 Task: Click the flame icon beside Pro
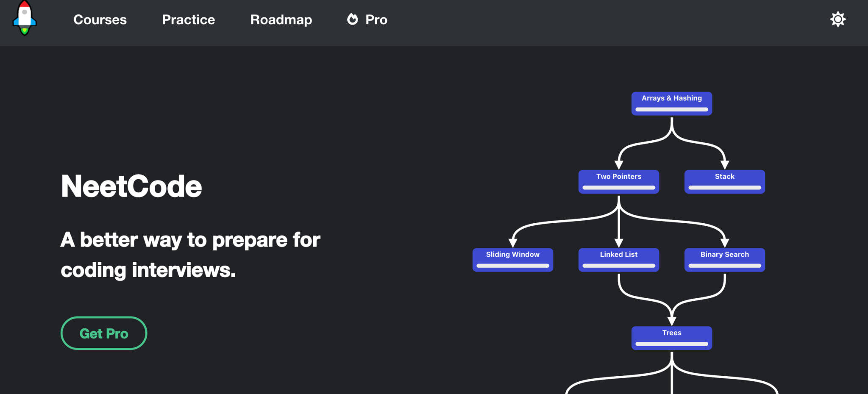pyautogui.click(x=352, y=19)
